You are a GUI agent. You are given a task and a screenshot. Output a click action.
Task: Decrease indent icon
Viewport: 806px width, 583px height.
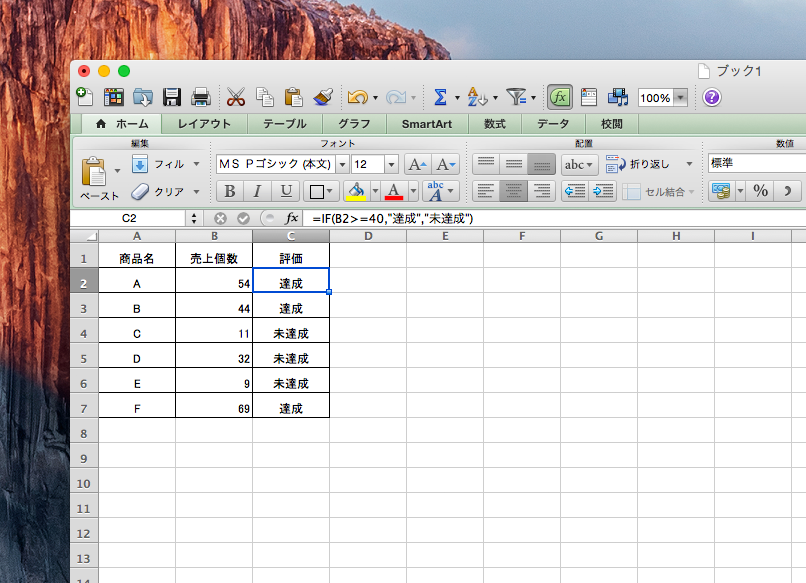[575, 191]
